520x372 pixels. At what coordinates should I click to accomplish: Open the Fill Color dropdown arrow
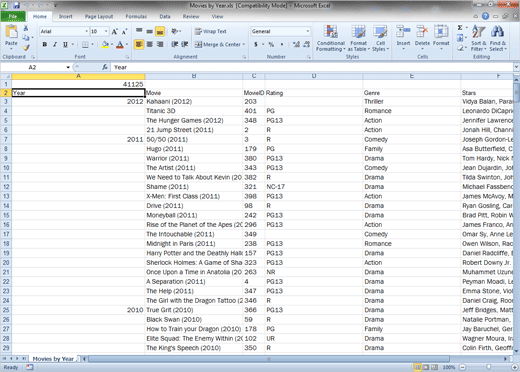tap(112, 44)
